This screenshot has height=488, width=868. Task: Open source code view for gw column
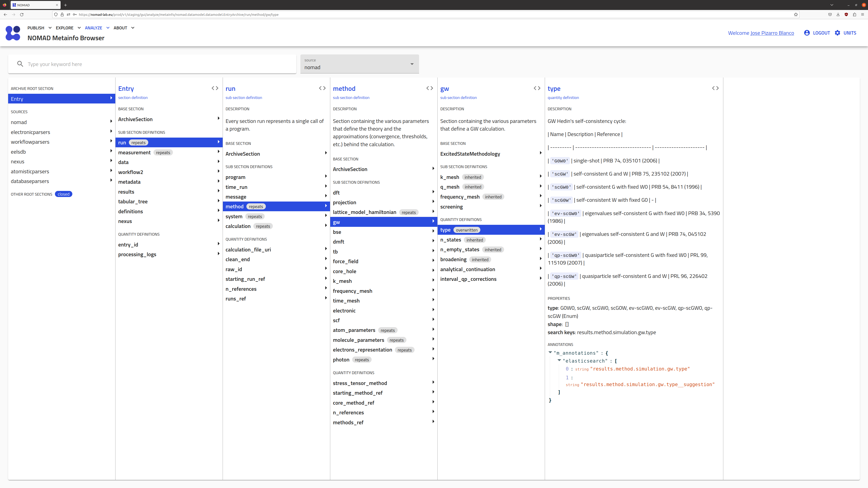(x=537, y=88)
